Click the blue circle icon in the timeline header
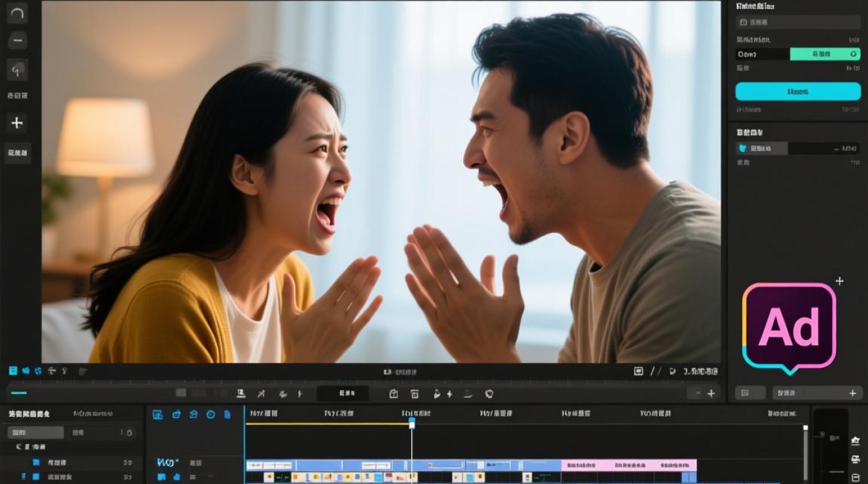Screen dimensions: 868x484 211,414
